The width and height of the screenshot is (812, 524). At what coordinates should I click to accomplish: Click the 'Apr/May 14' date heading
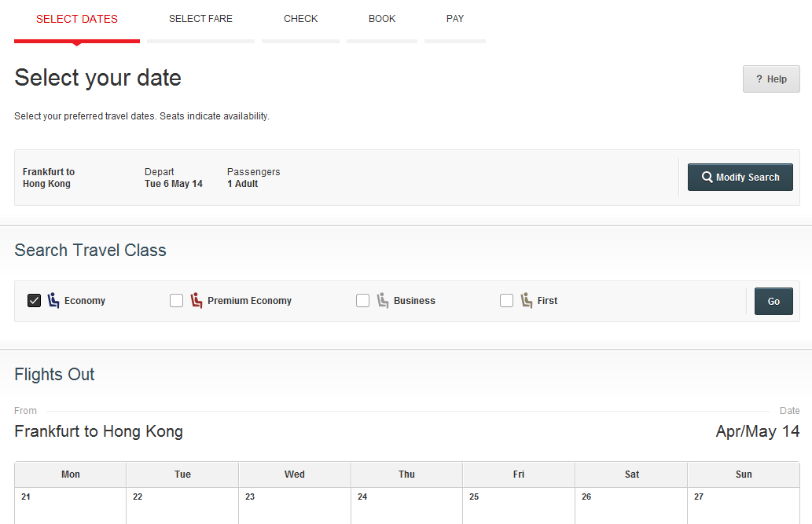(758, 431)
